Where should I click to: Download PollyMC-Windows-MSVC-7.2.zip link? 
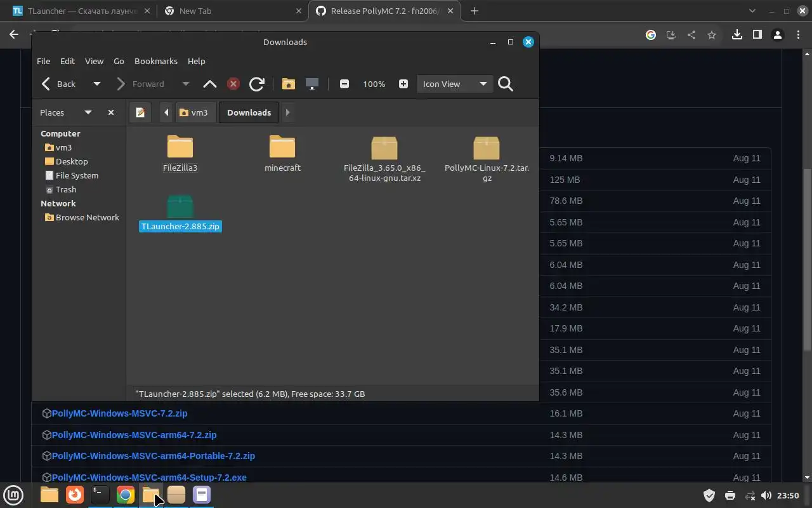point(119,413)
